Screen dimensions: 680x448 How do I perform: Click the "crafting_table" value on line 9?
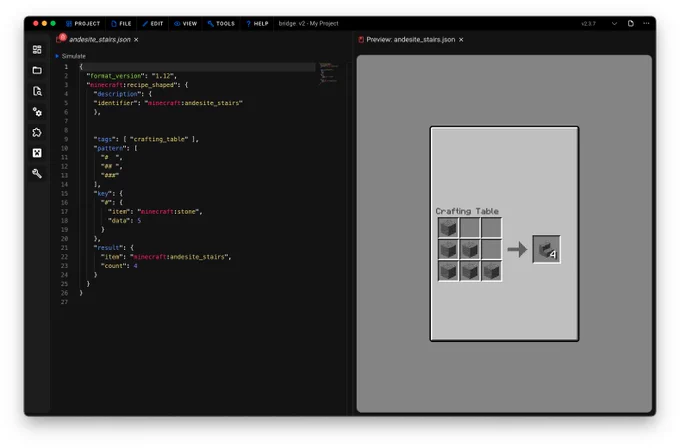[159, 139]
